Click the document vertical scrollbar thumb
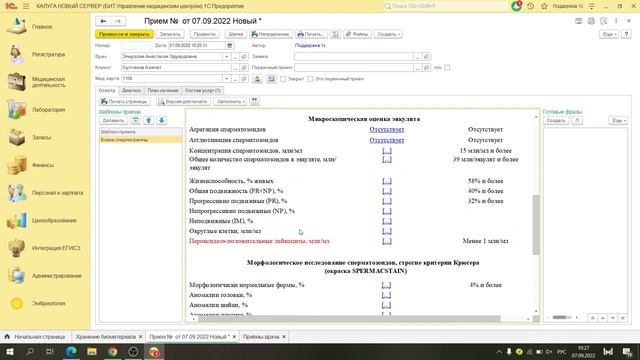The height and width of the screenshot is (360, 640). pos(536,224)
